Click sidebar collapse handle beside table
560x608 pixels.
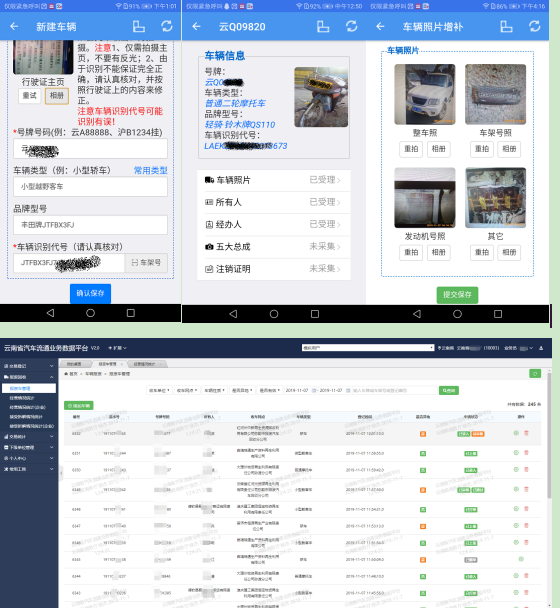[x=61, y=473]
